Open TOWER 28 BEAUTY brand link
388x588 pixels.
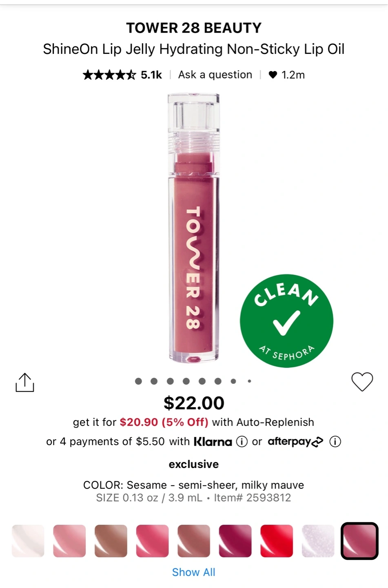click(x=194, y=28)
